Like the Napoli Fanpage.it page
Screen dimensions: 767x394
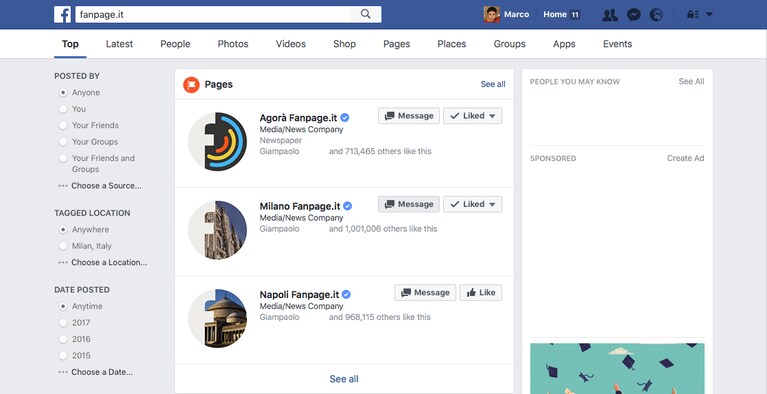(x=481, y=293)
